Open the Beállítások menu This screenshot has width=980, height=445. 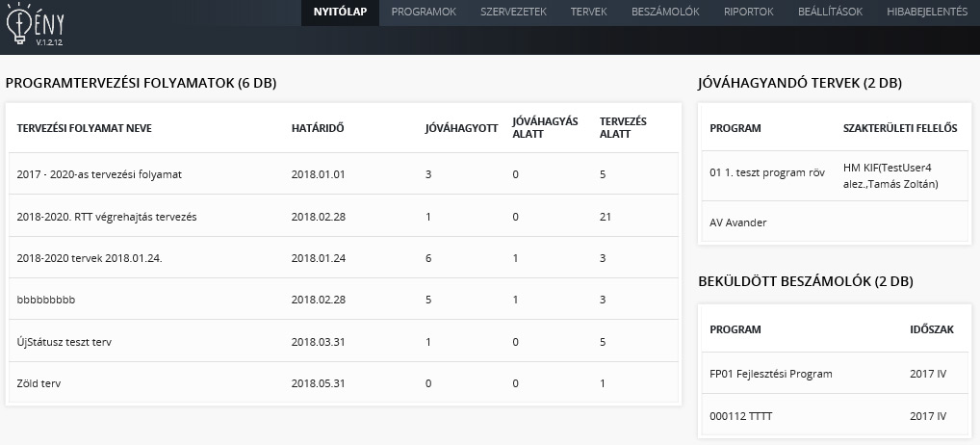(x=829, y=12)
